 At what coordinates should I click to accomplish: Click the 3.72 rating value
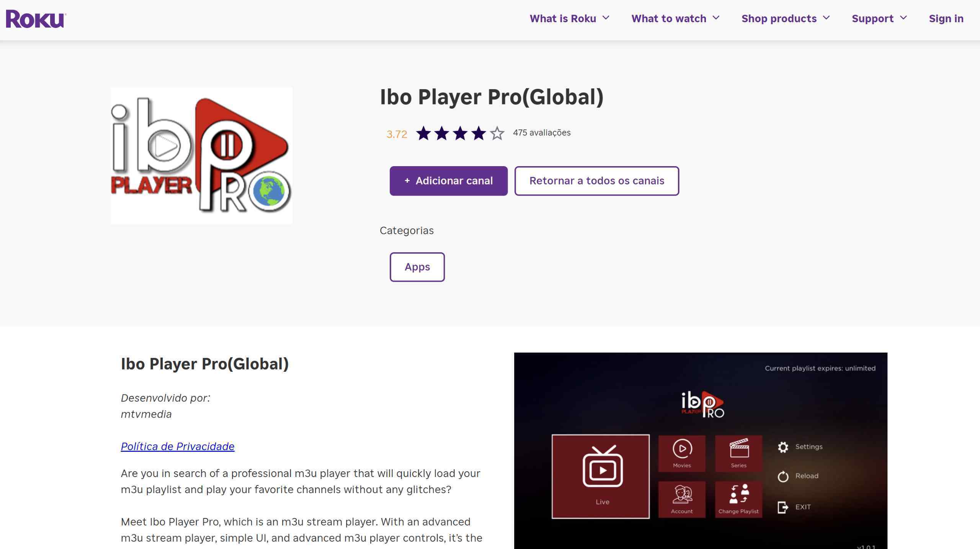[397, 134]
